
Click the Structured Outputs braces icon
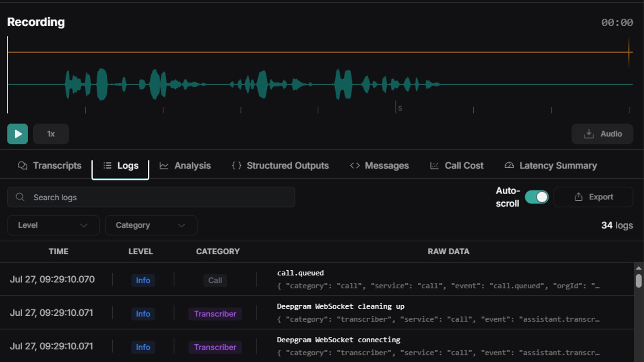(x=237, y=166)
